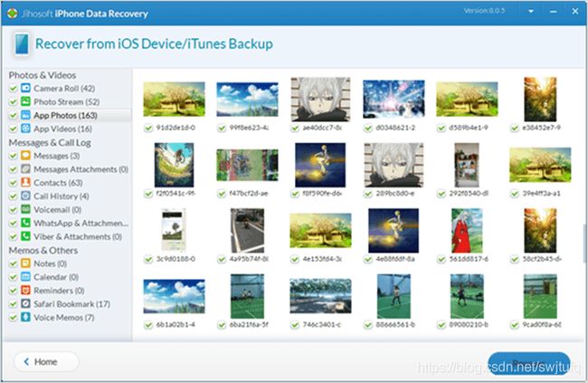Click filename label 4e153fd4-3c
Viewport: 588px width, 383px height.
(x=322, y=259)
